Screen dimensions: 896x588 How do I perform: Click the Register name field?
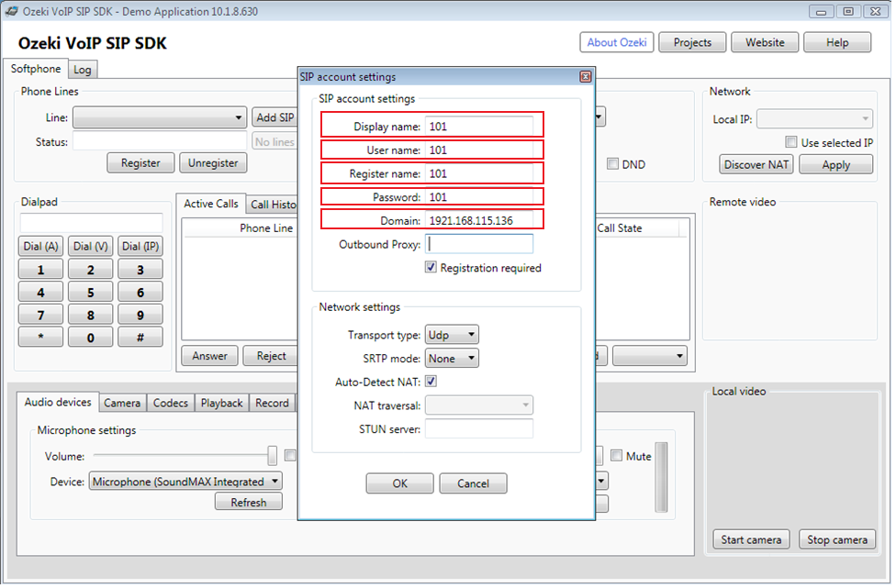click(x=481, y=174)
